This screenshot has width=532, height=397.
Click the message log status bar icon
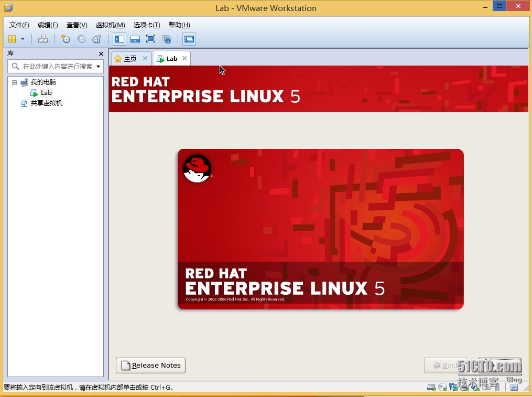(x=514, y=388)
